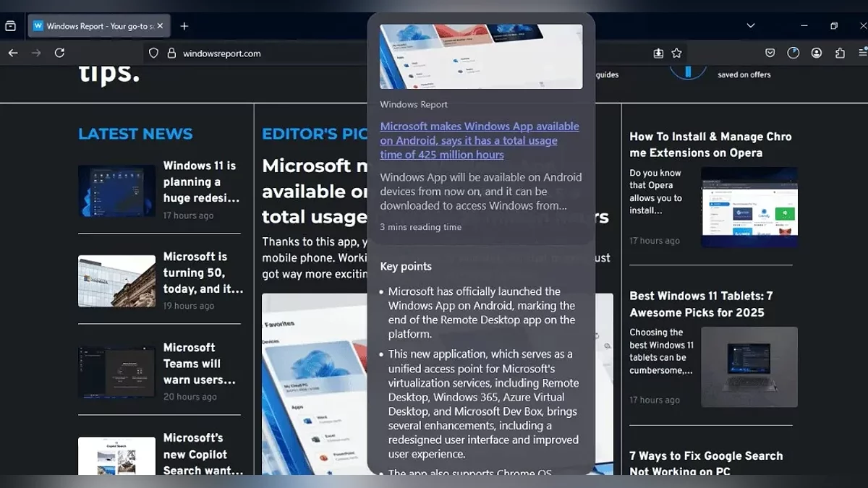Image resolution: width=868 pixels, height=488 pixels.
Task: Select the Windows Report tab
Action: (94, 26)
